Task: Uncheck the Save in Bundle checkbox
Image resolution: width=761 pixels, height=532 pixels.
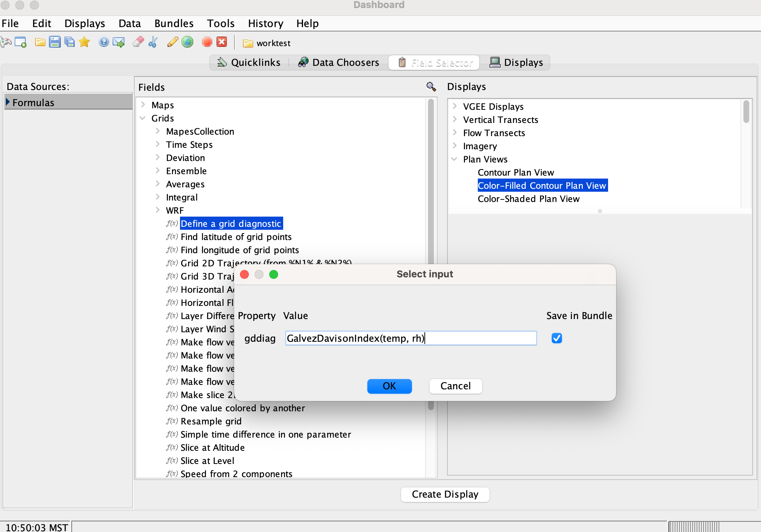Action: point(556,338)
